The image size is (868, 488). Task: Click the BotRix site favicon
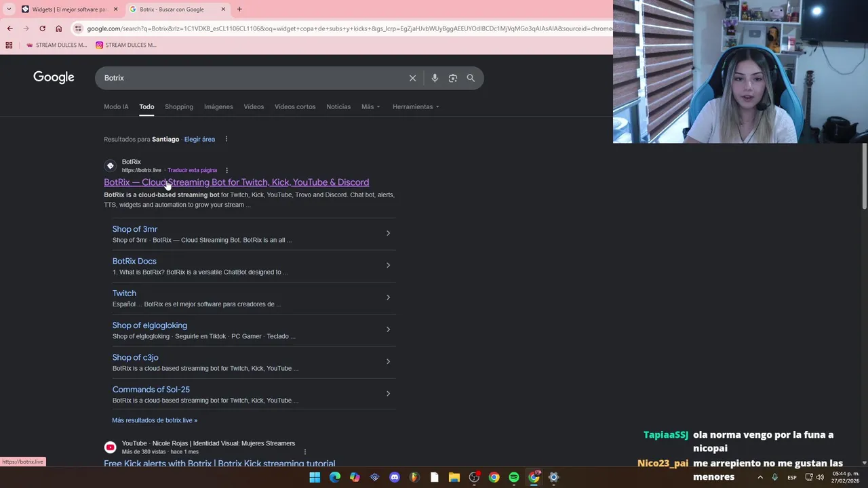(x=110, y=166)
